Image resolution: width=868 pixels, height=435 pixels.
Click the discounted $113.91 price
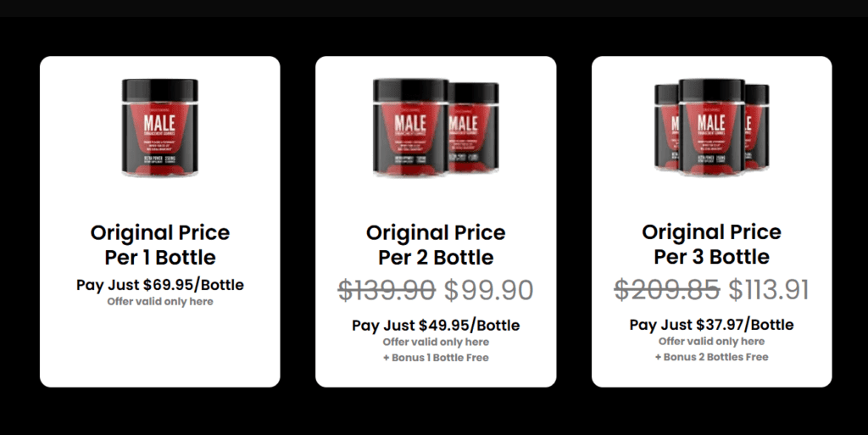[768, 290]
